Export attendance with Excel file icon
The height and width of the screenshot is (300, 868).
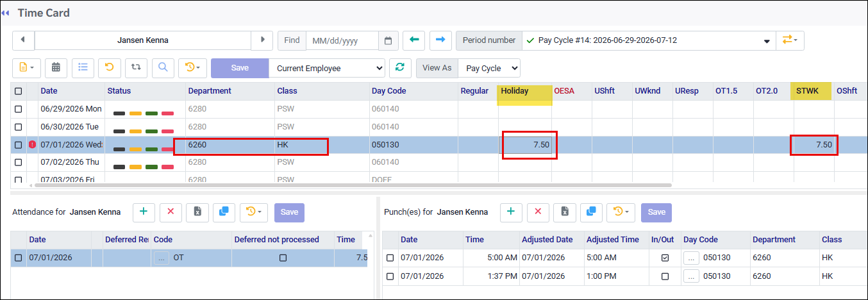(197, 212)
